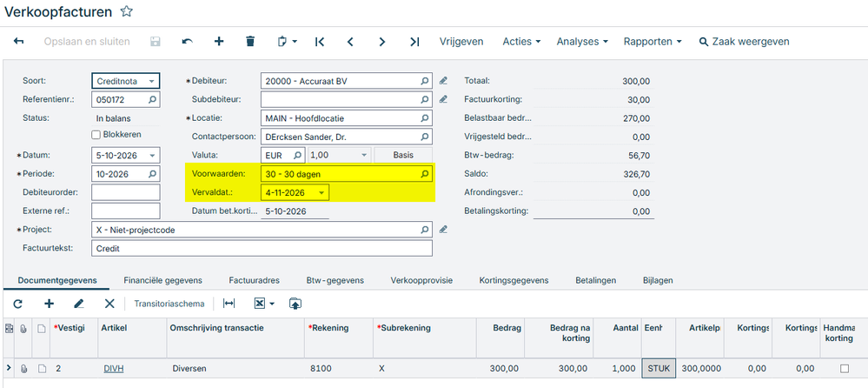Screen dimensions: 868x388
Task: Open the Debiteur lookup magnifier
Action: tap(425, 81)
